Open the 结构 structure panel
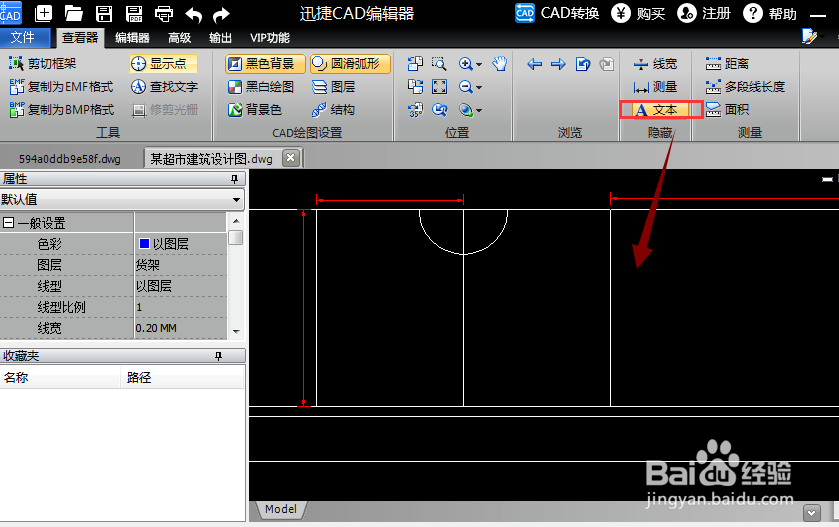The height and width of the screenshot is (527, 839). (333, 110)
